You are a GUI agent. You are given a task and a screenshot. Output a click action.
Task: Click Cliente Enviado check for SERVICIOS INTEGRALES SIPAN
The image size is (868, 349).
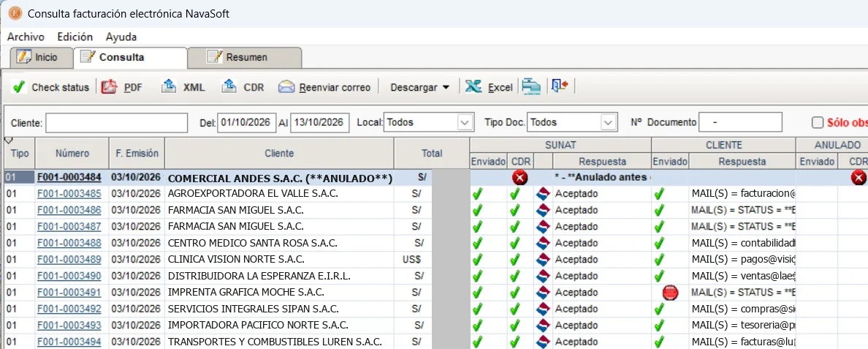(659, 309)
